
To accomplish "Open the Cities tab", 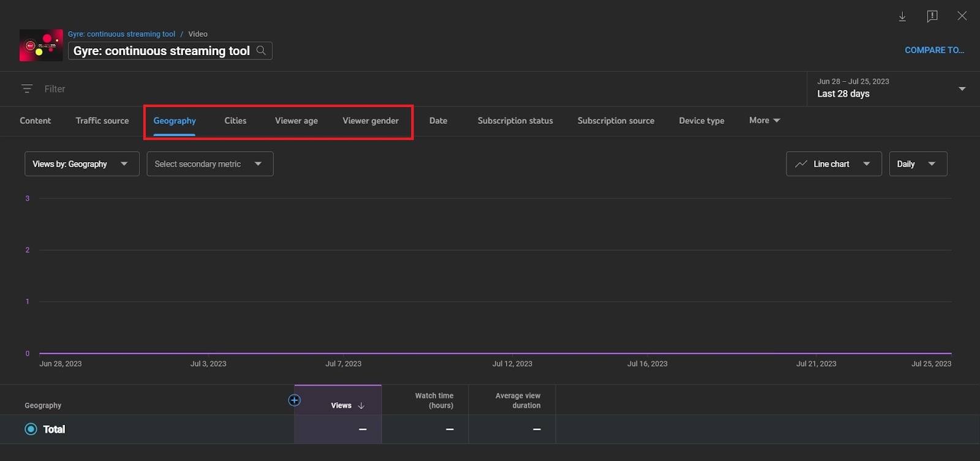I will click(235, 121).
